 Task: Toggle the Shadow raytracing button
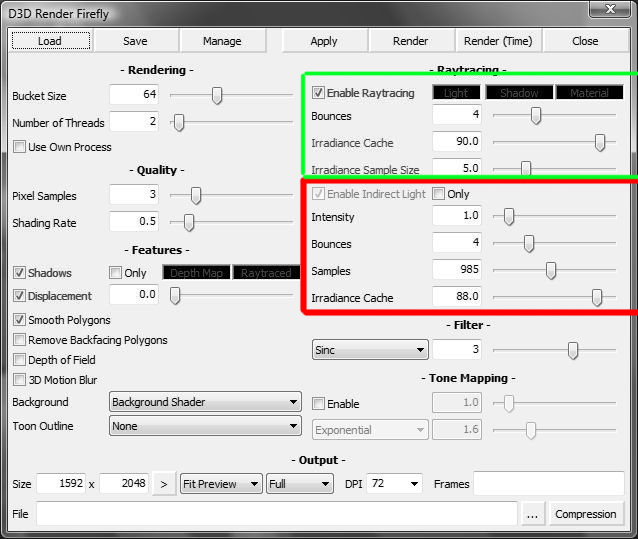pyautogui.click(x=519, y=93)
